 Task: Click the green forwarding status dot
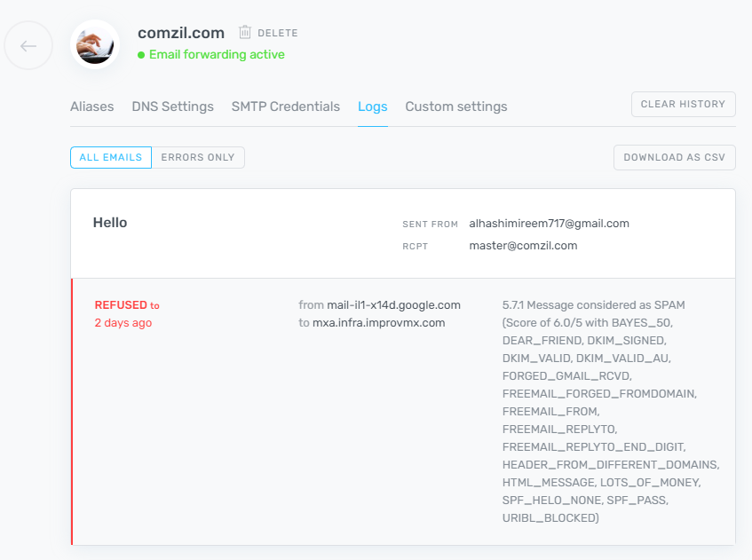[x=141, y=55]
